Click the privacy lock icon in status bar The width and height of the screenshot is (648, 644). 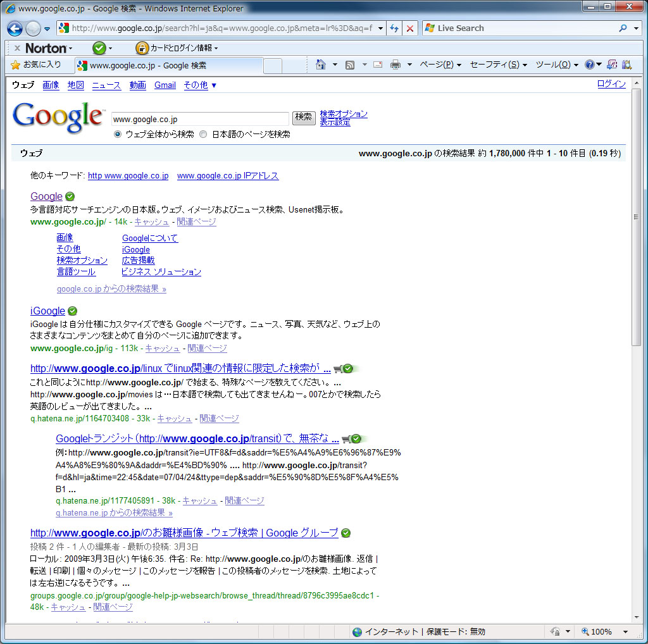(x=555, y=631)
